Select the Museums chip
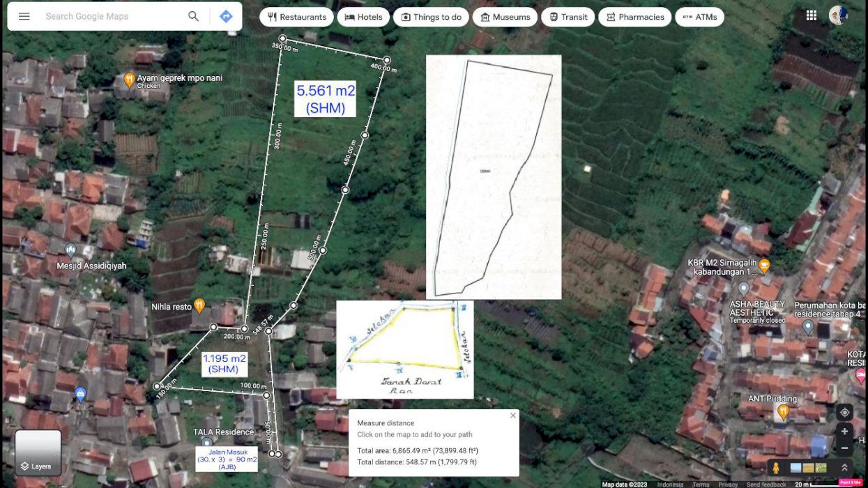This screenshot has height=488, width=868. click(x=505, y=17)
